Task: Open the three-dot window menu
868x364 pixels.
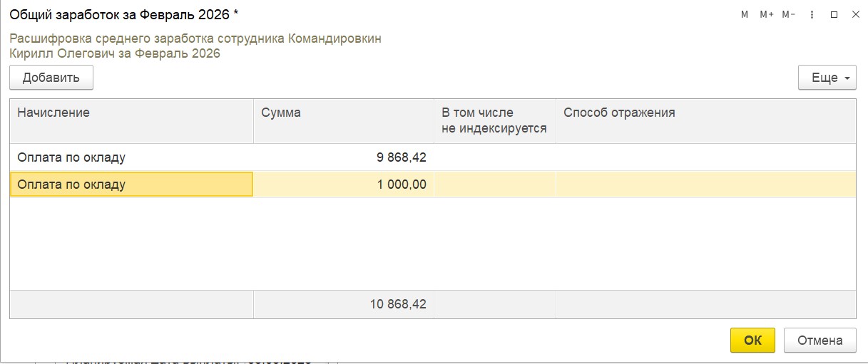Action: 812,14
